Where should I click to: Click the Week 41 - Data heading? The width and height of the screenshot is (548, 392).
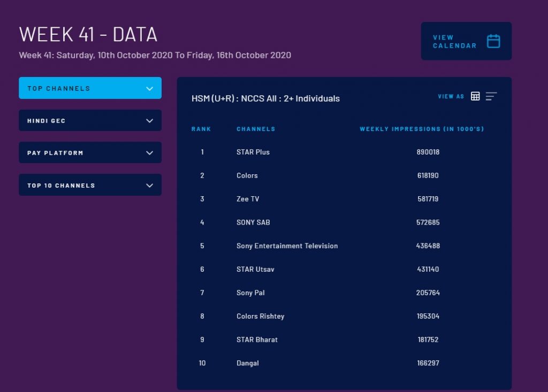[88, 34]
